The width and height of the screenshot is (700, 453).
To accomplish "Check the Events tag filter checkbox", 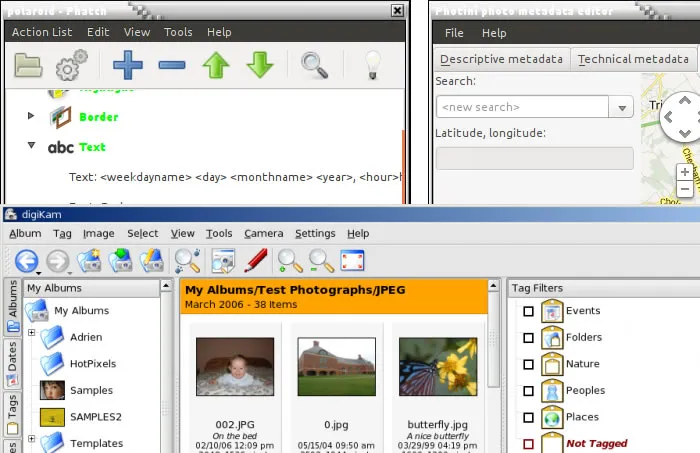I will 528,311.
